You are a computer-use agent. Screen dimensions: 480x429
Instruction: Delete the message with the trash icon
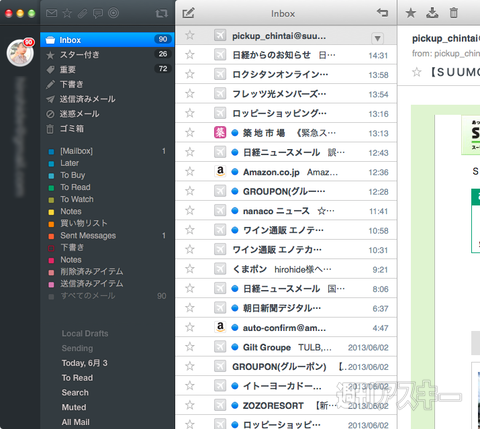click(x=454, y=13)
